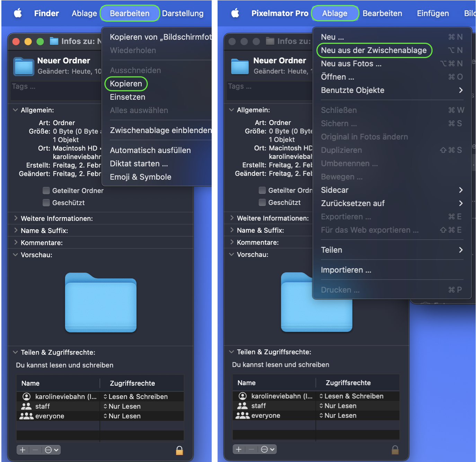Viewport: 476px width, 462px height.
Task: Open the Apple menu beside the Finder menu
Action: tap(18, 13)
